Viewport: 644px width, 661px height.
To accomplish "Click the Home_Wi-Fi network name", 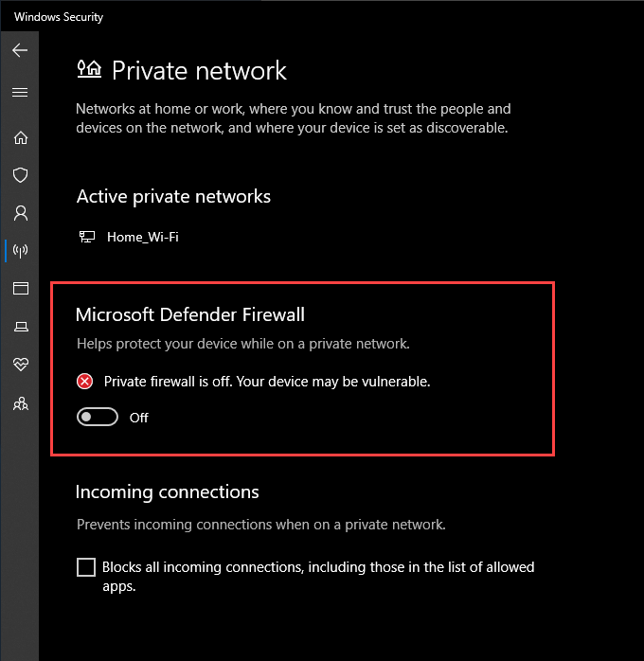I will click(x=142, y=237).
